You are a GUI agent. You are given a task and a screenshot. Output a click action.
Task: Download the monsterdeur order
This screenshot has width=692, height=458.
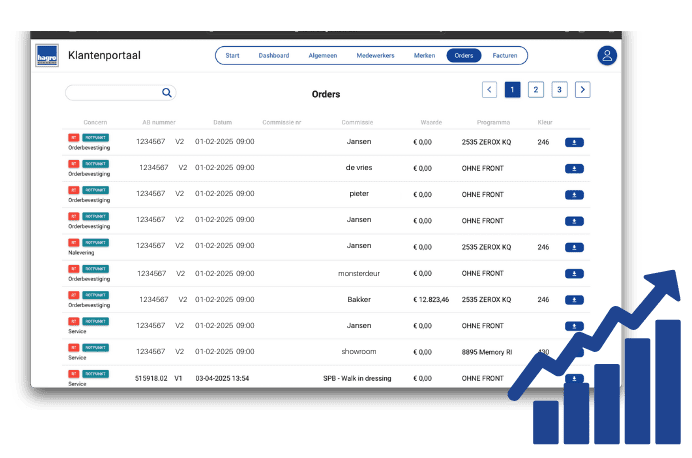tap(574, 274)
